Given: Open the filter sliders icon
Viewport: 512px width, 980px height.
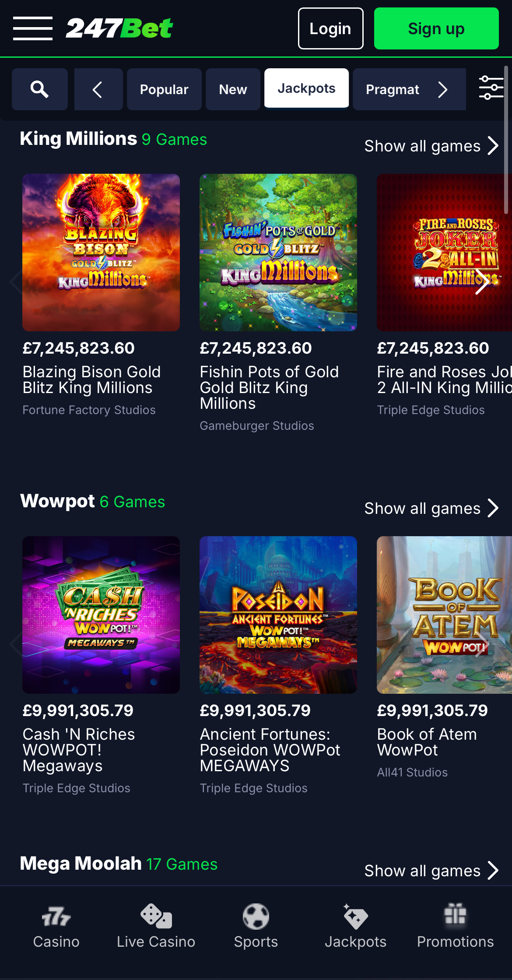Looking at the screenshot, I should click(491, 88).
